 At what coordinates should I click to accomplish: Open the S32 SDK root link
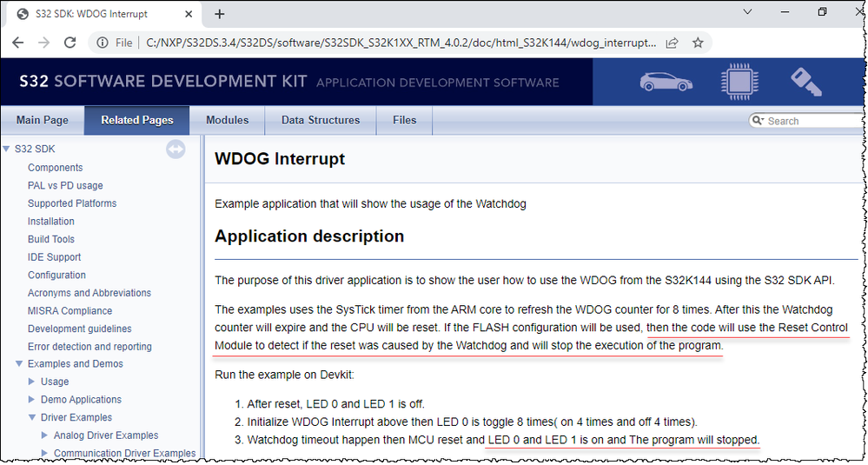pos(35,149)
